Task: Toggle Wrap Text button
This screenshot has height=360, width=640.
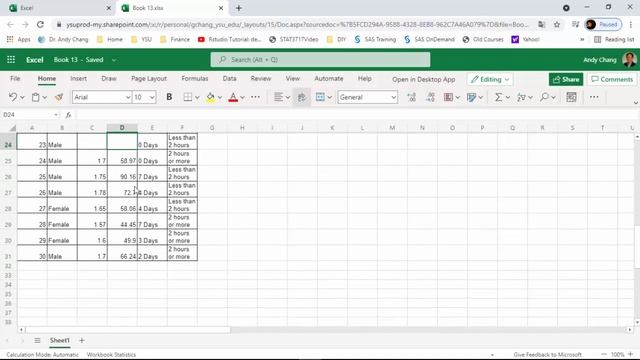Action: click(302, 97)
